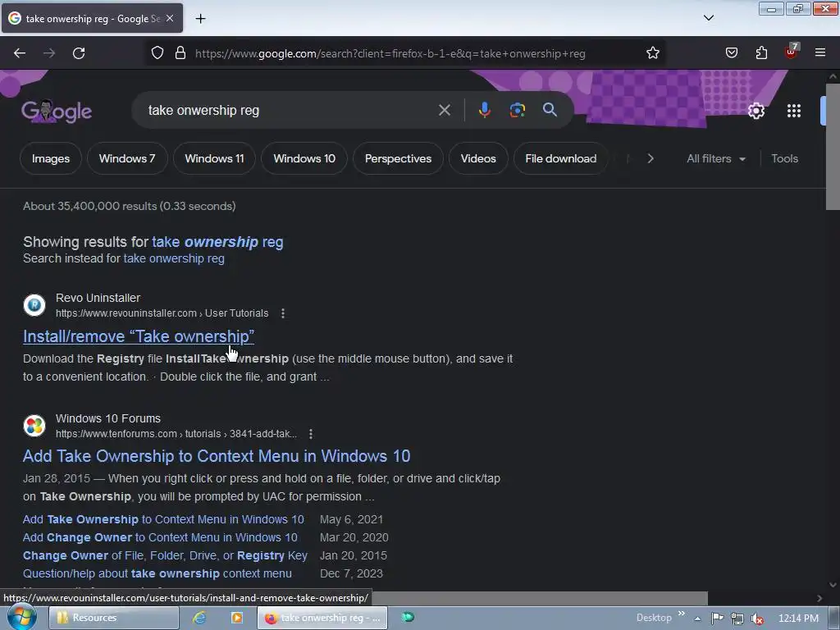
Task: Open the tracking protection shield icon
Action: [157, 53]
